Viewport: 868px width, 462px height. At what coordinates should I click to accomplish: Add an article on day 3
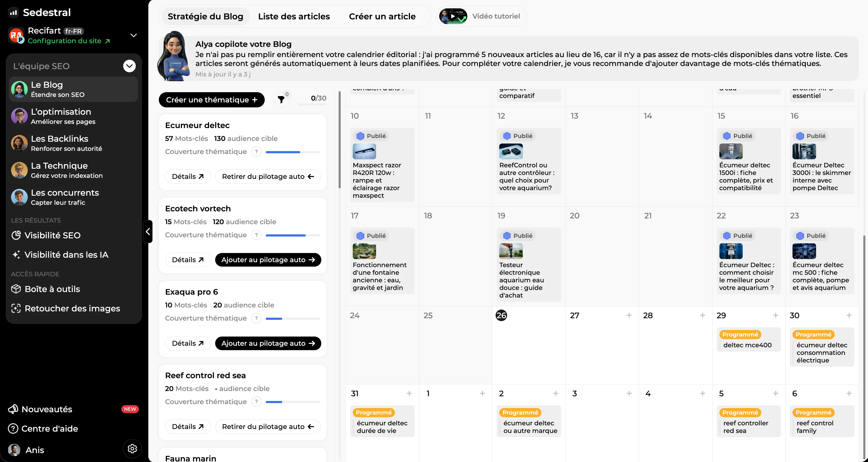pyautogui.click(x=629, y=394)
